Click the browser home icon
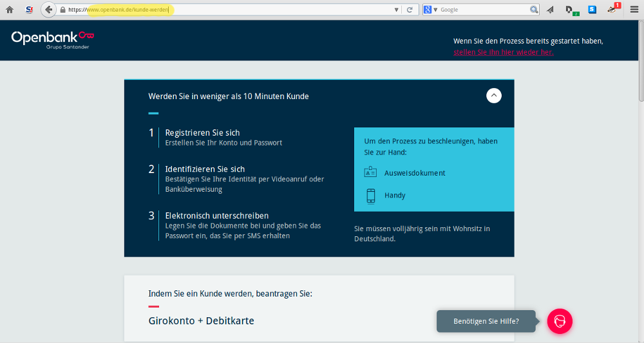The width and height of the screenshot is (644, 343). [x=10, y=10]
